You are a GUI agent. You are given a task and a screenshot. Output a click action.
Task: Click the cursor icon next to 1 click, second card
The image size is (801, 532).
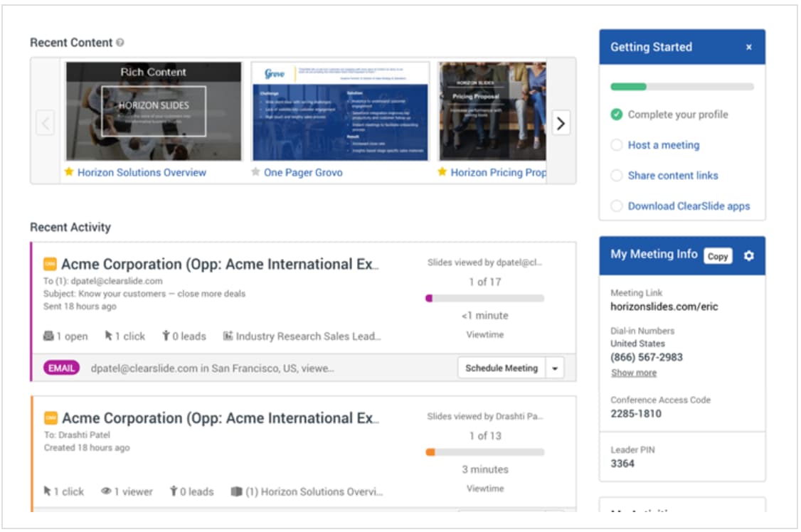click(x=48, y=491)
